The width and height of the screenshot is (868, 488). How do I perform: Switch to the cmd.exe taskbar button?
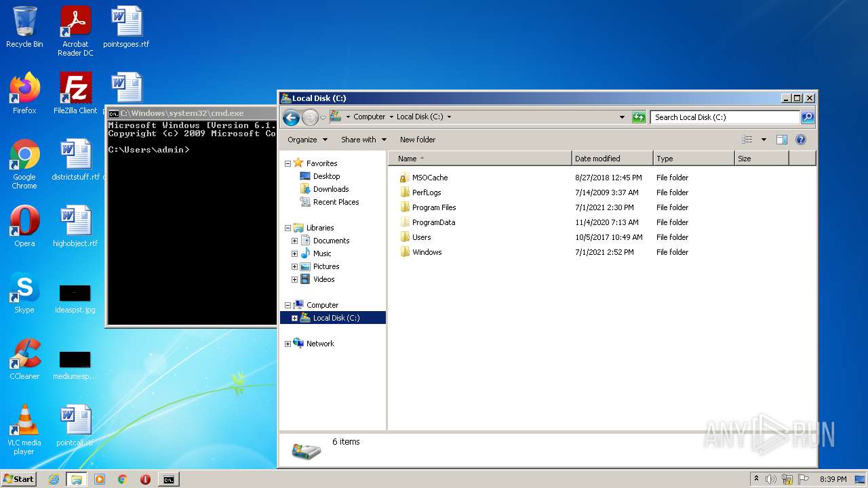[168, 479]
